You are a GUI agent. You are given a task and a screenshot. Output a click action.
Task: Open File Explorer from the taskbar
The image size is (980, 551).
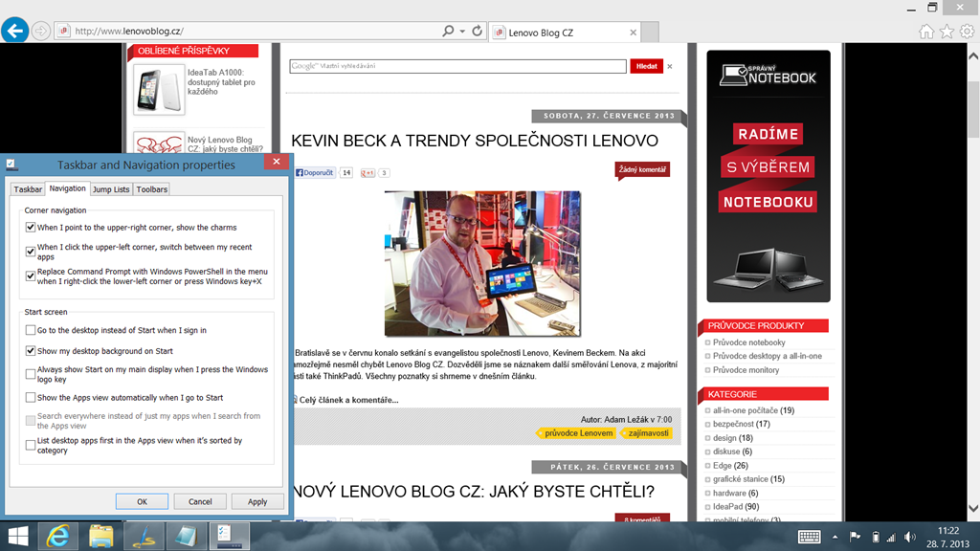(x=102, y=536)
